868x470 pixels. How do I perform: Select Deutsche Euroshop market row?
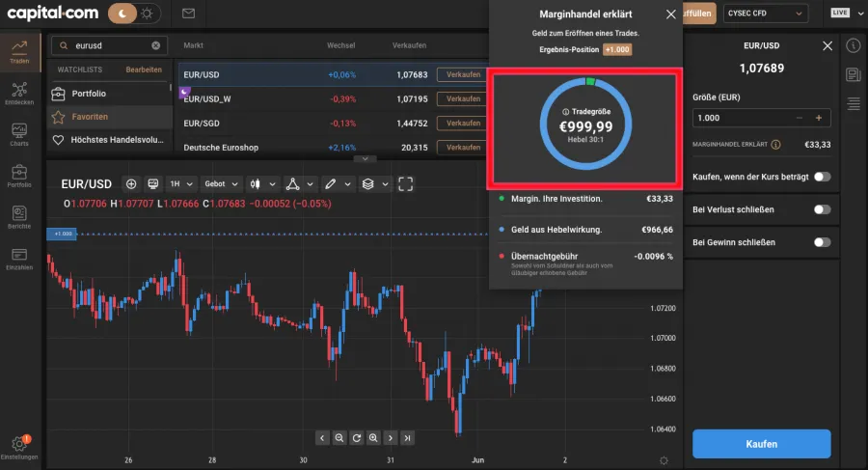(x=334, y=147)
